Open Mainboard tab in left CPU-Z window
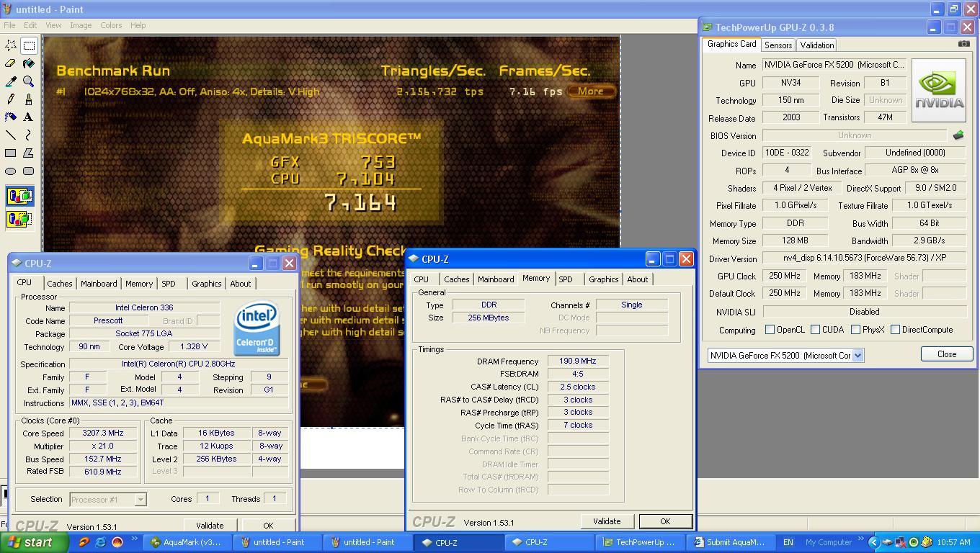980x553 pixels. pos(99,284)
